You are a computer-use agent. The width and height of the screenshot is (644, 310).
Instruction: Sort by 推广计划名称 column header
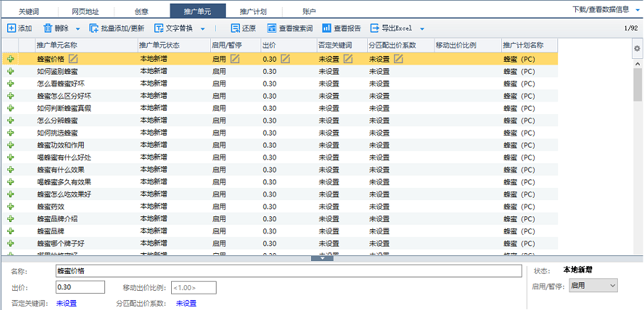click(530, 45)
